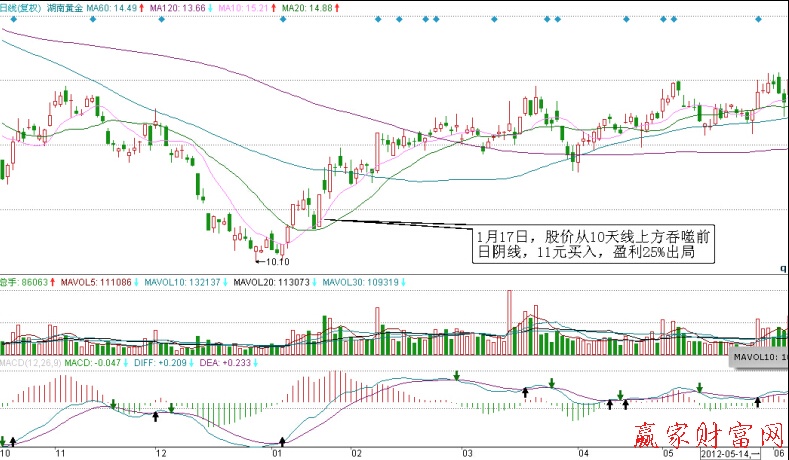This screenshot has width=789, height=460.
Task: Click the MA10 red up arrow indicator
Action: 273,8
